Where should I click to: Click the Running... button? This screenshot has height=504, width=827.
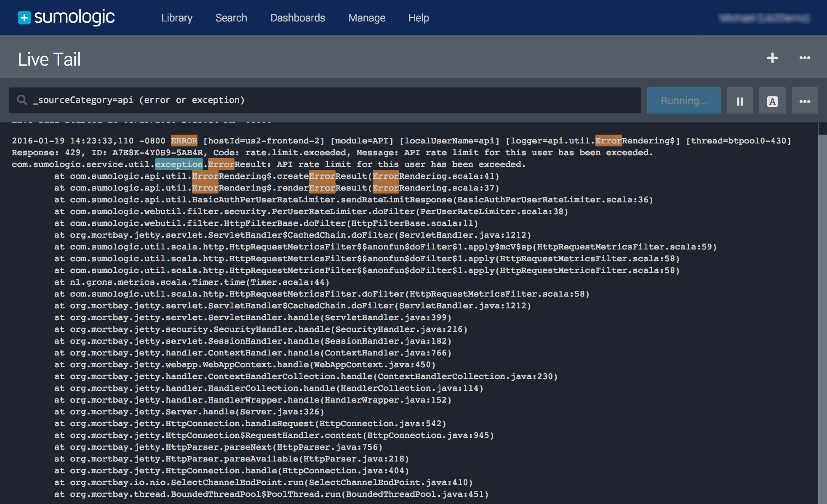(x=683, y=101)
